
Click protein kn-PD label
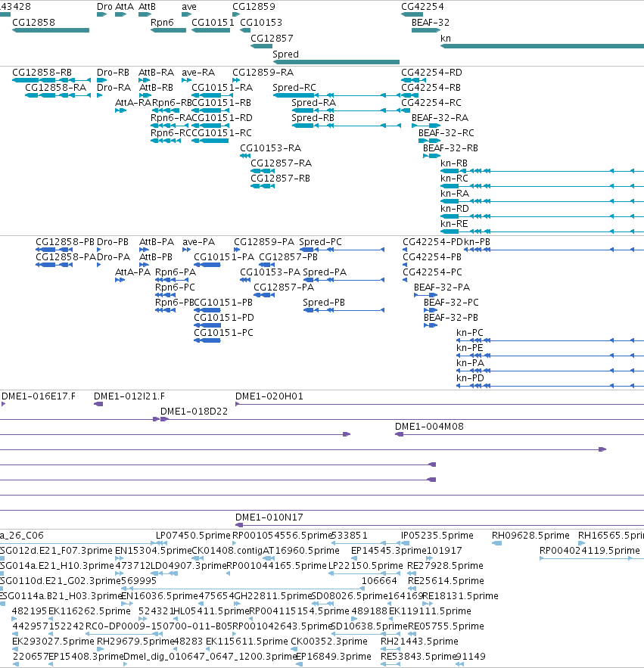tap(471, 378)
